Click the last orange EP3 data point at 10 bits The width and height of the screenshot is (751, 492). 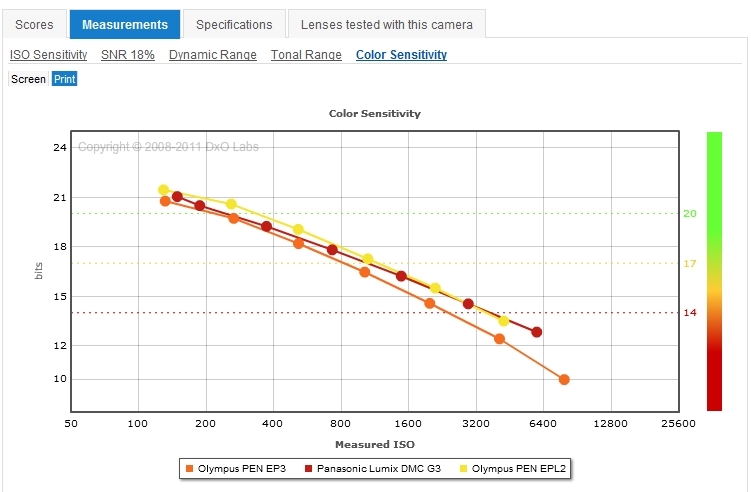(x=564, y=380)
